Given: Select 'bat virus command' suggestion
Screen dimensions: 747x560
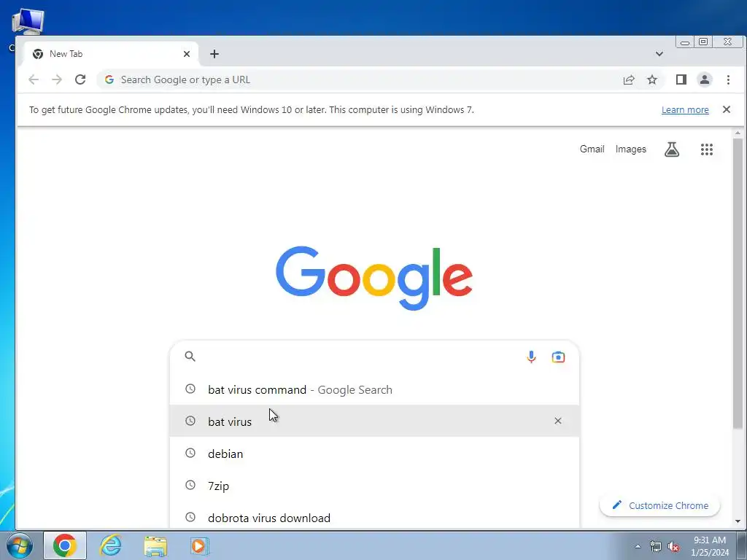Looking at the screenshot, I should pyautogui.click(x=374, y=389).
